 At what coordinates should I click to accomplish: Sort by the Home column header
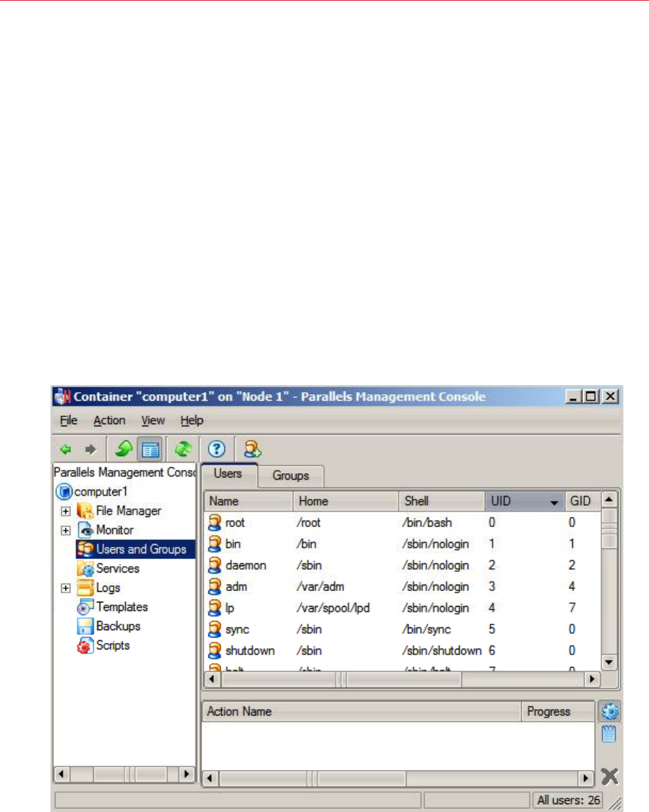coord(345,502)
